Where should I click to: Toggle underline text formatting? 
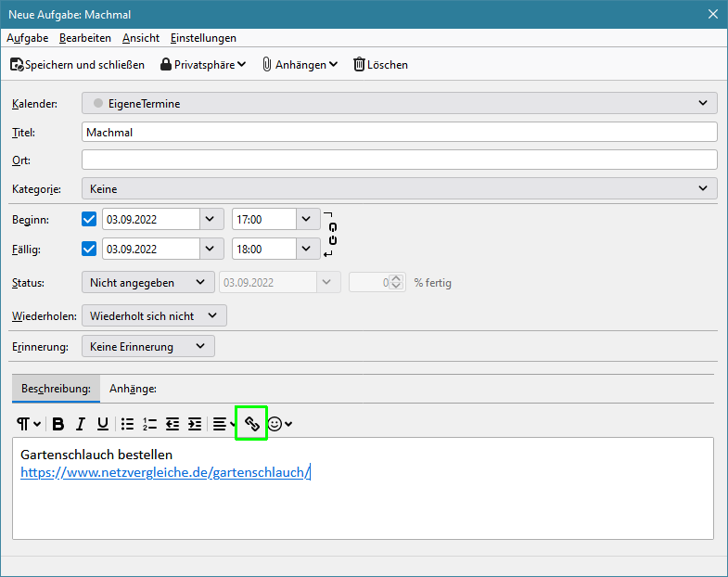click(x=103, y=424)
